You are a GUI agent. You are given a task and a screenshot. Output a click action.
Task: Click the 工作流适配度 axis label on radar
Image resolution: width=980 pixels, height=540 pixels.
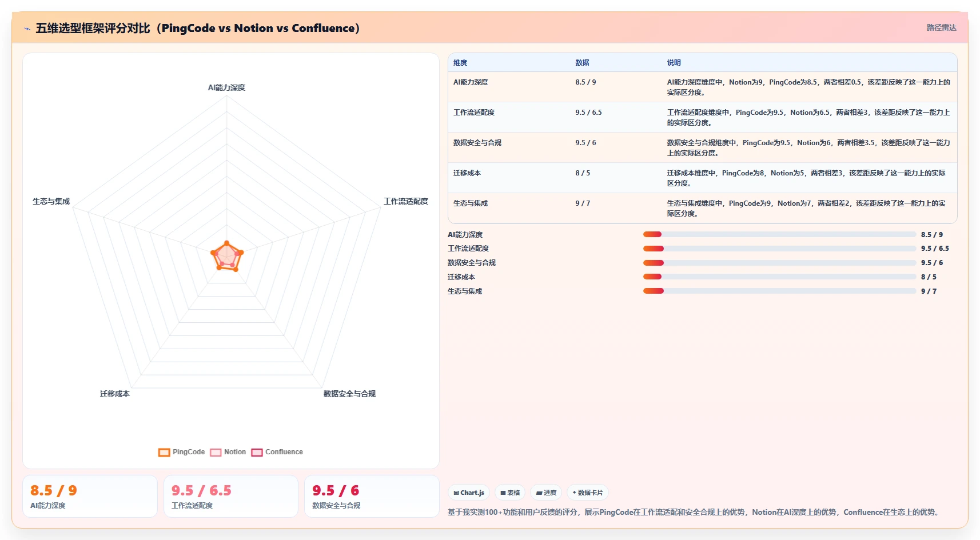(405, 201)
